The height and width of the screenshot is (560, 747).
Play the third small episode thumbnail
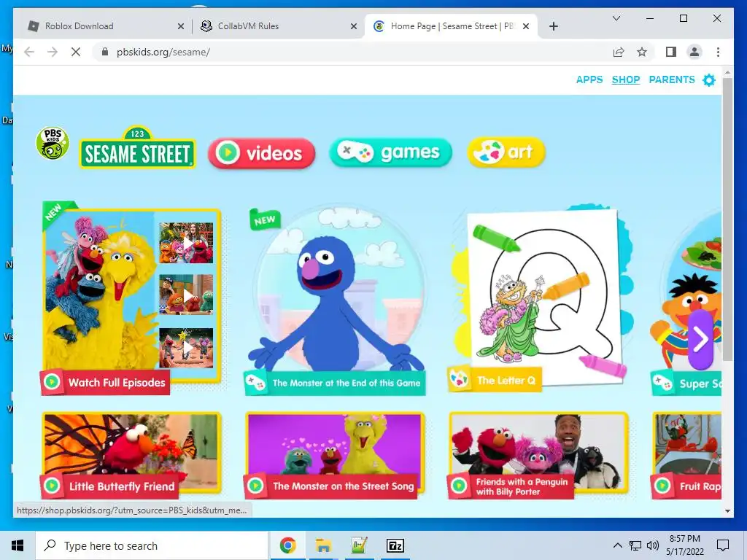pyautogui.click(x=186, y=348)
